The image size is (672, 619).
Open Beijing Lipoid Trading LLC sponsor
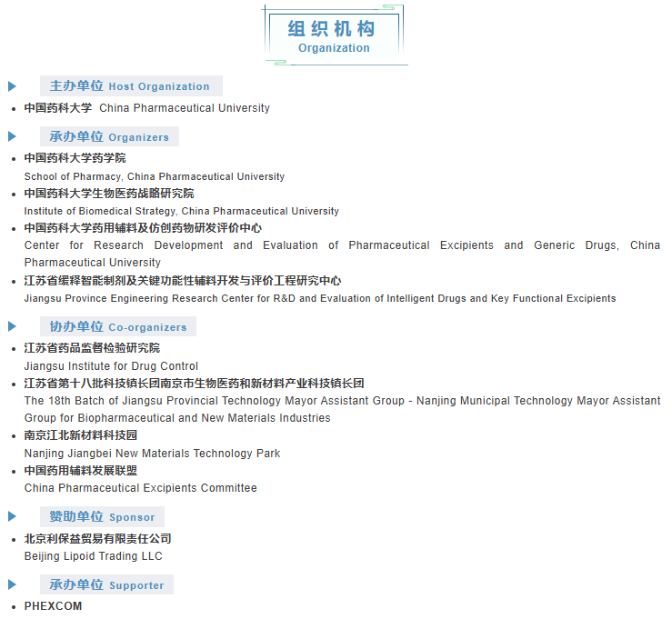tap(93, 556)
